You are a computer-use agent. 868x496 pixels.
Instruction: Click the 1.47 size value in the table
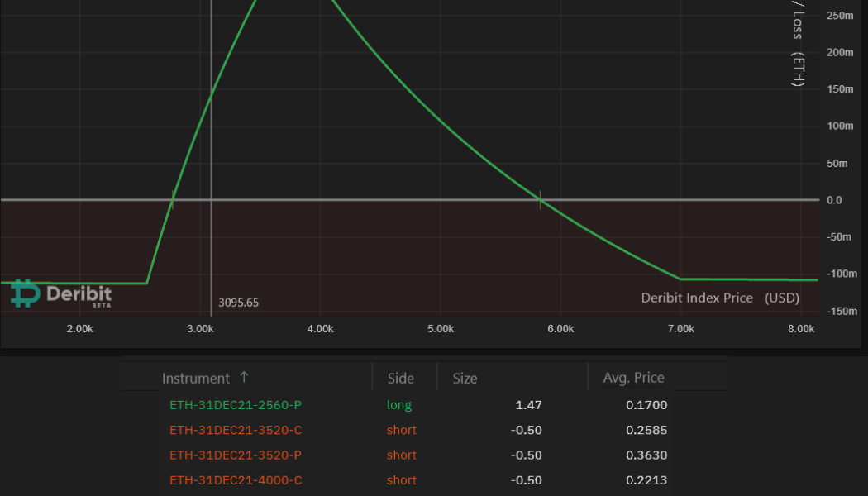pos(528,405)
